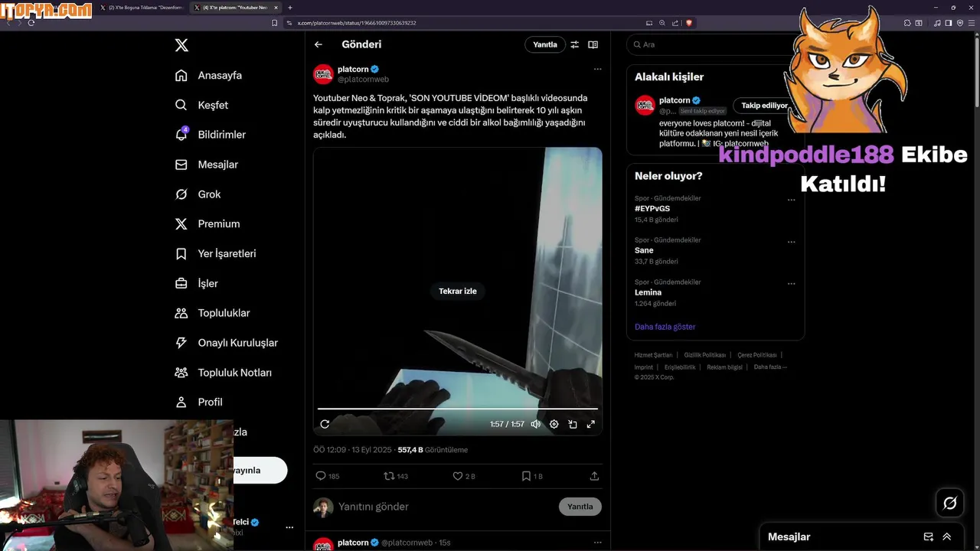The width and height of the screenshot is (980, 551).
Task: Open Anasayfa home page
Action: tap(208, 75)
